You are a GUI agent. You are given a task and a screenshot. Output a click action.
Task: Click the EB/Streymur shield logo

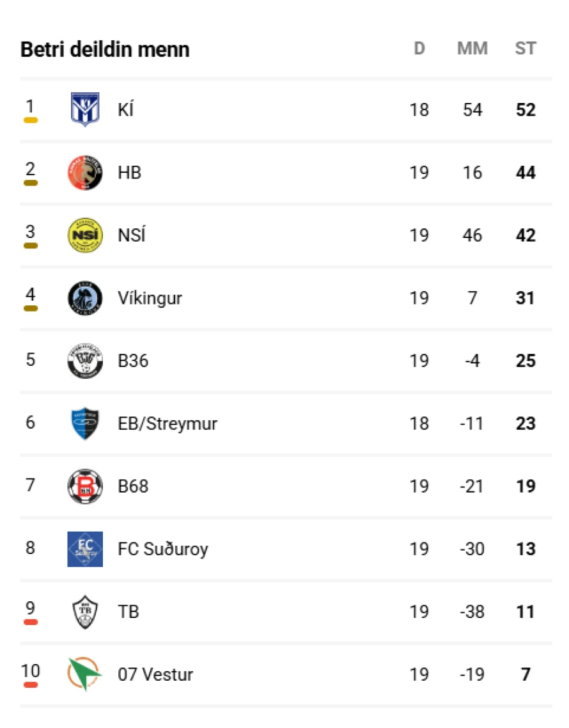tap(85, 423)
